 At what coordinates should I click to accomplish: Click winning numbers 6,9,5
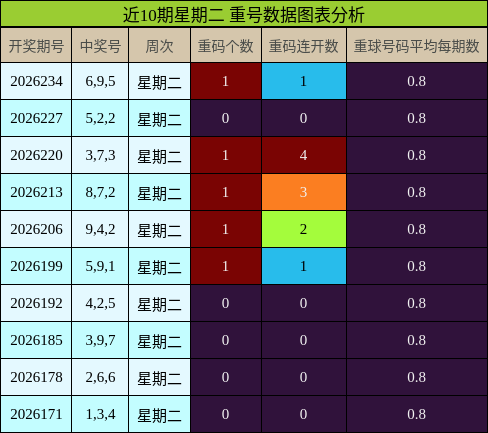point(100,81)
